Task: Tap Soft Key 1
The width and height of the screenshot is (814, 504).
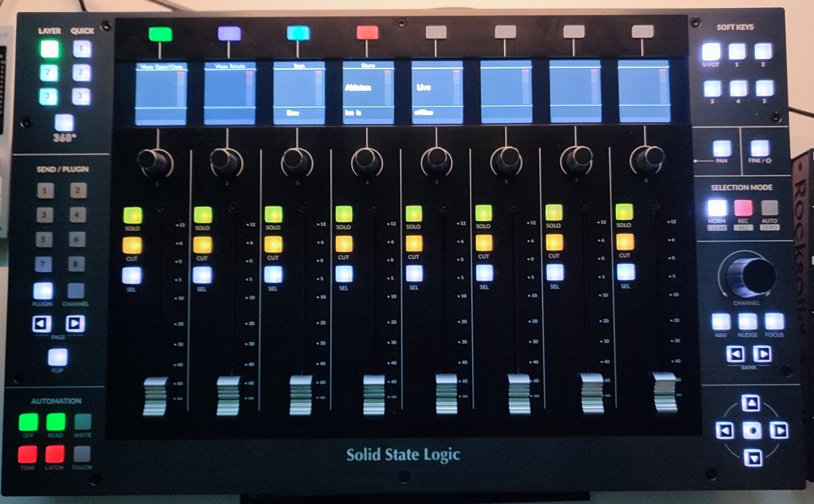Action: click(x=737, y=52)
